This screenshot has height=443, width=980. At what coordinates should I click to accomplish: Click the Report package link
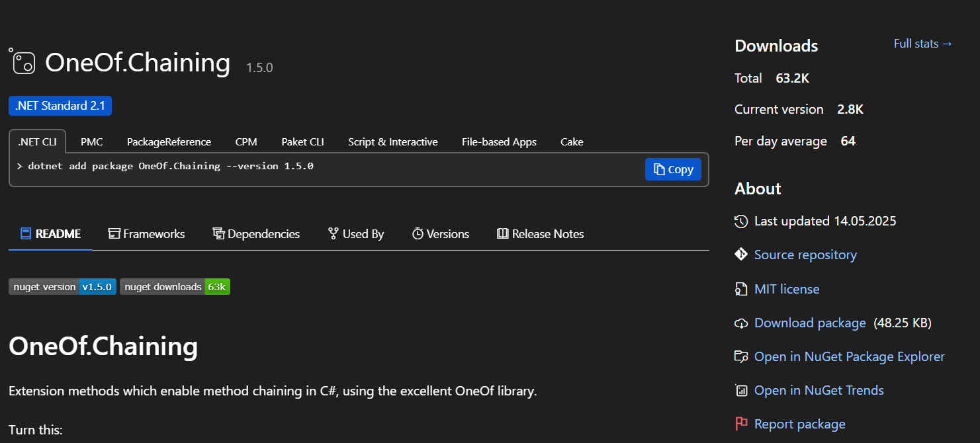point(800,424)
